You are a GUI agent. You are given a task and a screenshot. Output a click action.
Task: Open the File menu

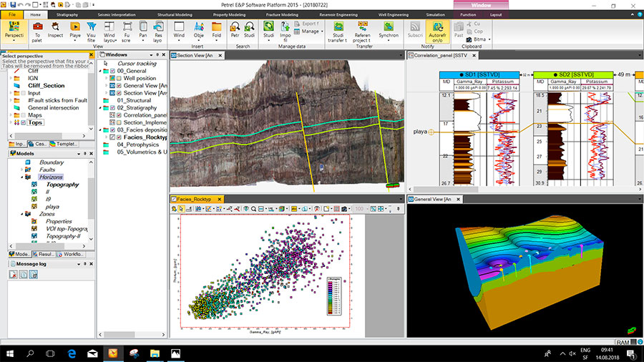coord(12,15)
